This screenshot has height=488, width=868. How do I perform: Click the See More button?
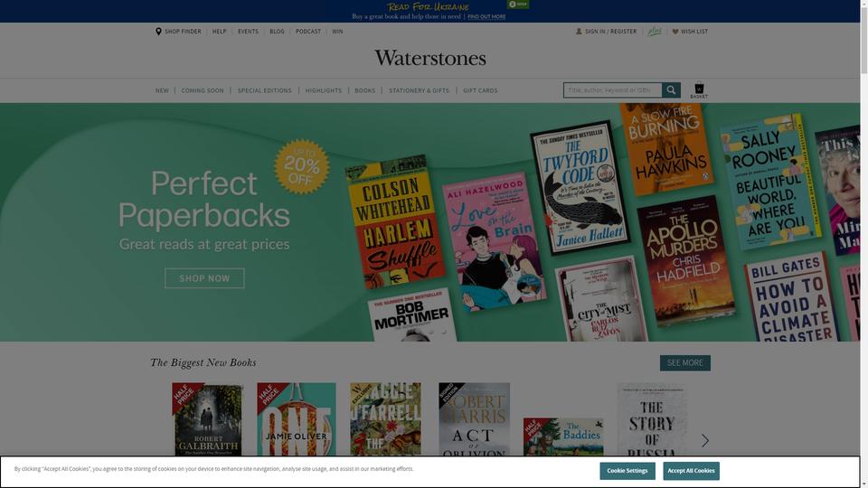(684, 363)
